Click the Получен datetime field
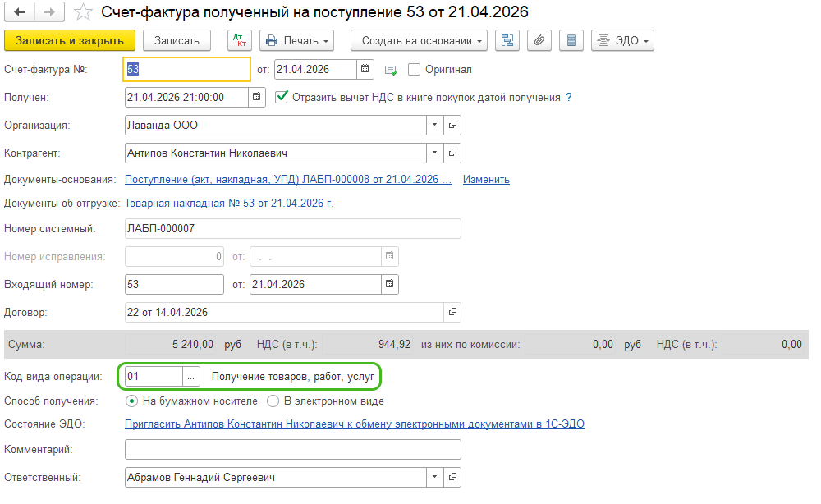 click(x=186, y=97)
